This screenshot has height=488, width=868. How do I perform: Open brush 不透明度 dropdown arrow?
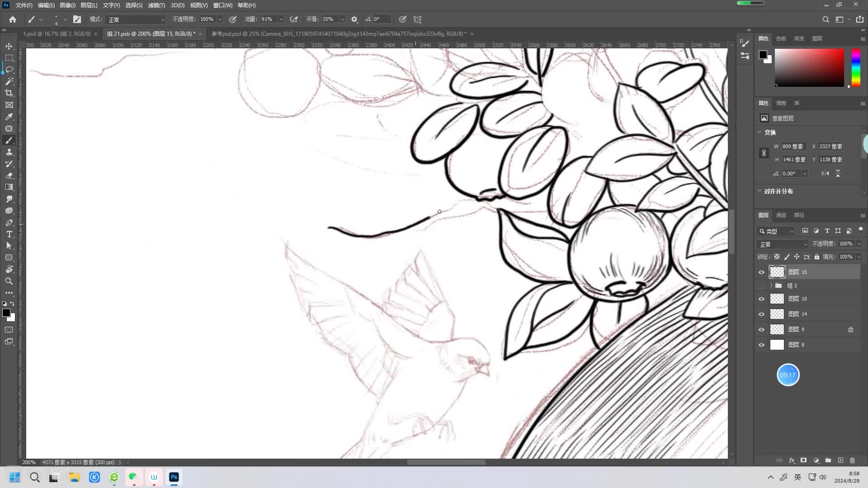tap(220, 19)
